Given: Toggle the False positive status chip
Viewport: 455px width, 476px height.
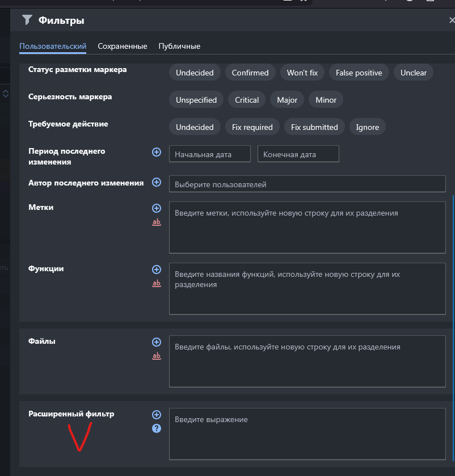Looking at the screenshot, I should point(359,73).
